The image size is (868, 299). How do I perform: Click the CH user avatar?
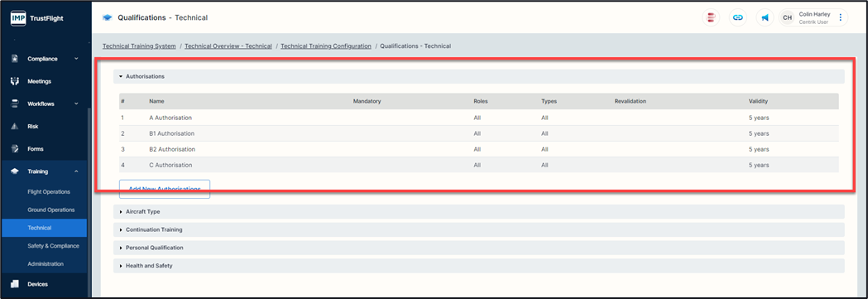coord(787,17)
